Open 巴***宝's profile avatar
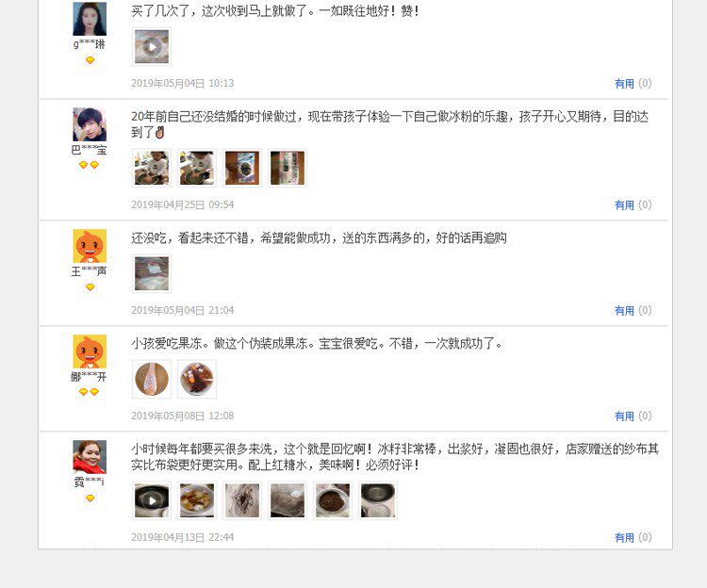This screenshot has width=707, height=588. coord(90,124)
